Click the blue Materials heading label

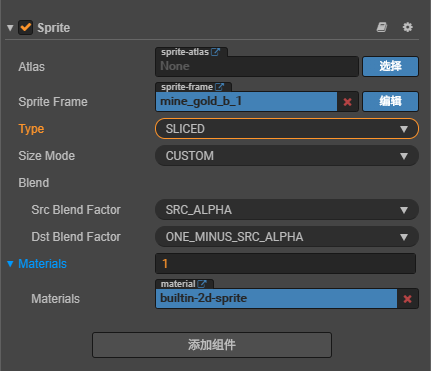[42, 264]
